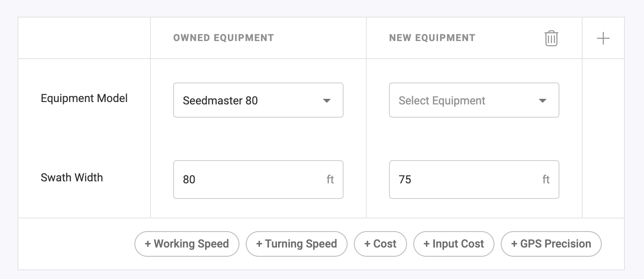The width and height of the screenshot is (644, 279).
Task: Click the Owned Equipment column header
Action: [x=223, y=38]
